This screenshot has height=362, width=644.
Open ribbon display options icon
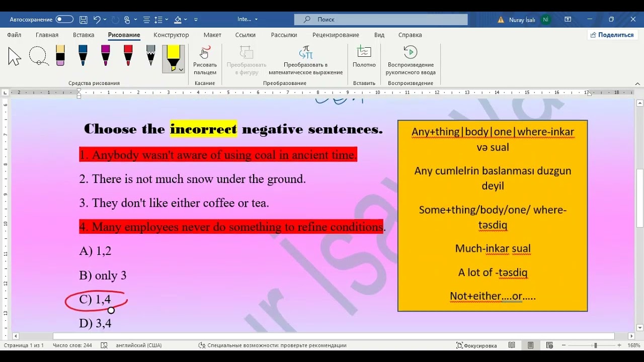point(568,19)
